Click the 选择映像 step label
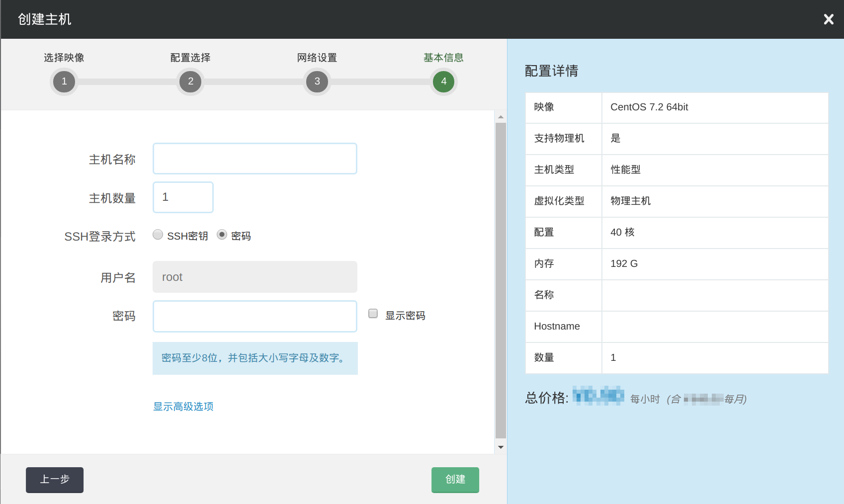Image resolution: width=844 pixels, height=504 pixels. tap(64, 58)
